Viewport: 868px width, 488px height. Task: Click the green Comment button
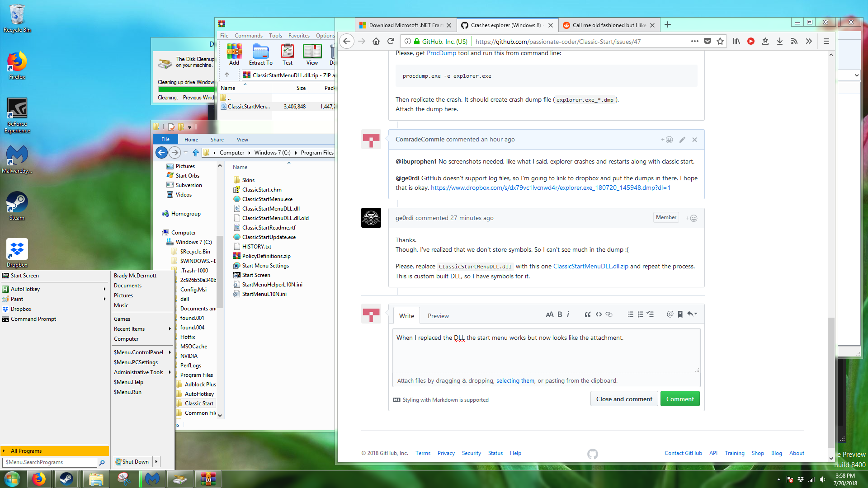point(680,399)
